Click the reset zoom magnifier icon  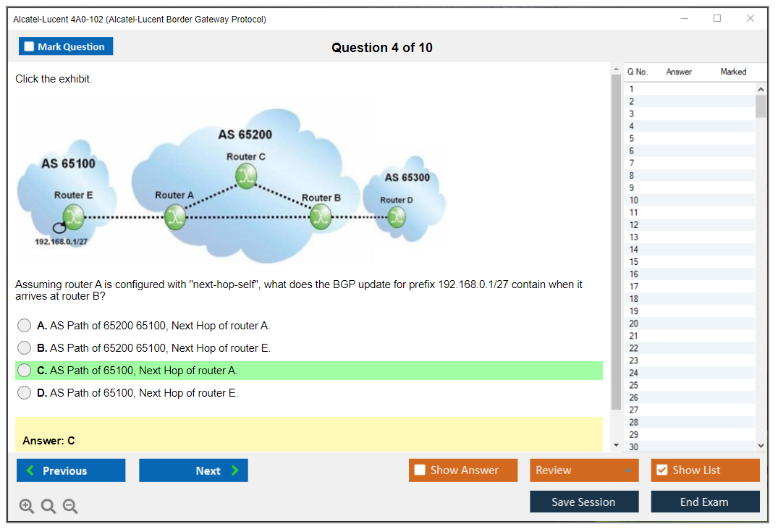tap(48, 507)
